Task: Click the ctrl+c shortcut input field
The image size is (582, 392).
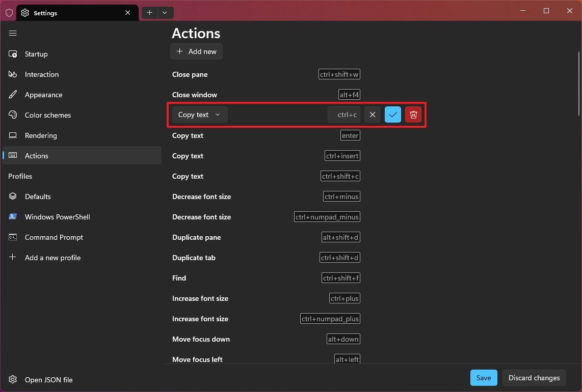Action: (x=344, y=115)
